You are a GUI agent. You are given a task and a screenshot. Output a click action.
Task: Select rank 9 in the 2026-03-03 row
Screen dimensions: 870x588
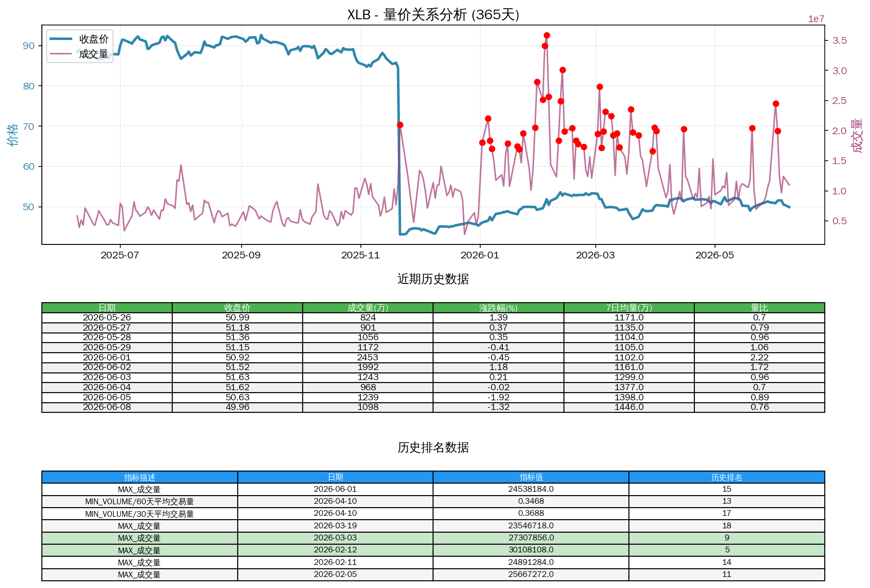(x=727, y=538)
